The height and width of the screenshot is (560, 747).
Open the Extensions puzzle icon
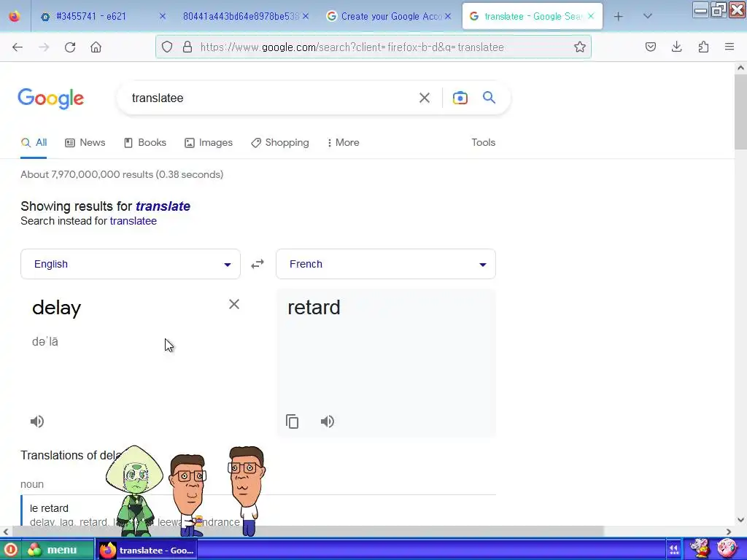tap(703, 47)
